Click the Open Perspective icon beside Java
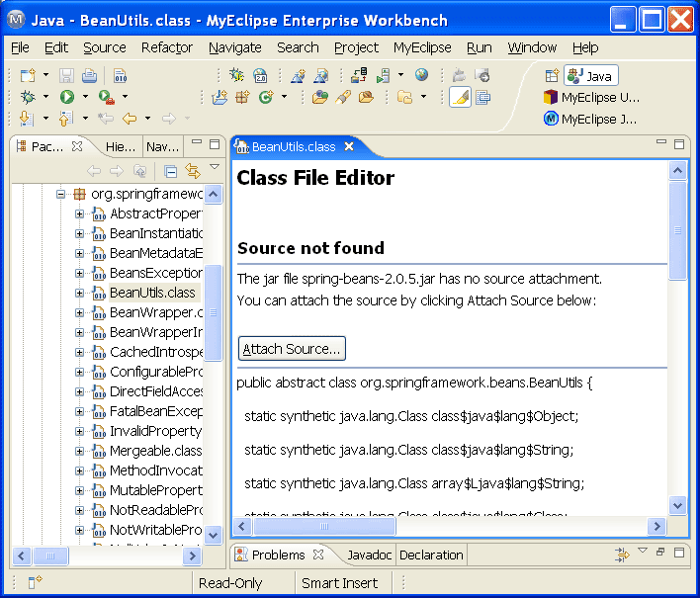The image size is (700, 598). pos(552,75)
